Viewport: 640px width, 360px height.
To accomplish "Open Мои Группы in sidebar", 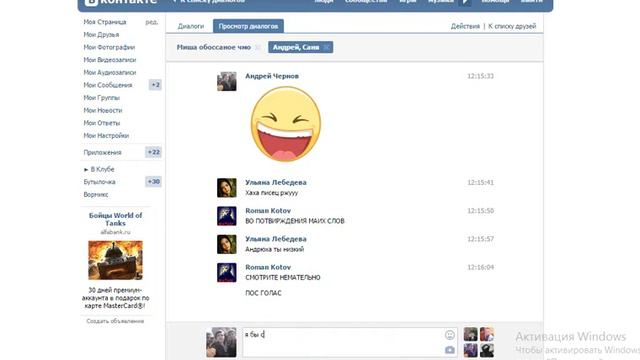I will tap(102, 98).
